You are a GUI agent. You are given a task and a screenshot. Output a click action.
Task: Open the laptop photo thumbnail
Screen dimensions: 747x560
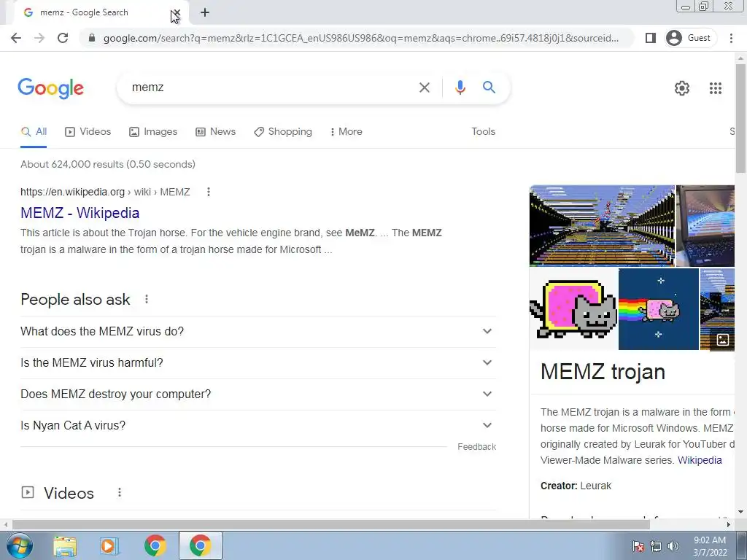coord(705,226)
